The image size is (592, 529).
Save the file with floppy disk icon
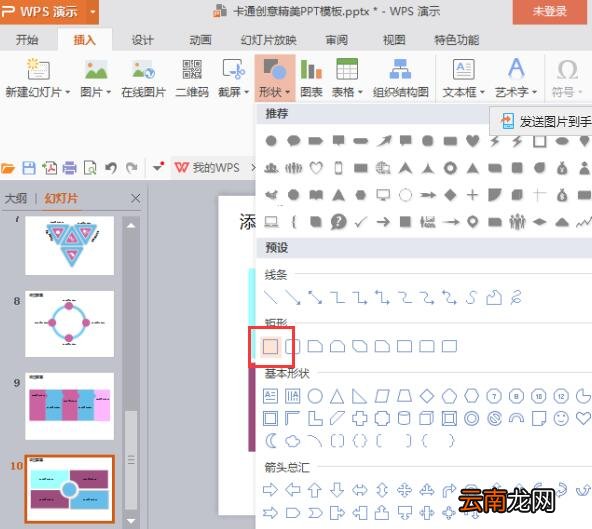pyautogui.click(x=29, y=168)
